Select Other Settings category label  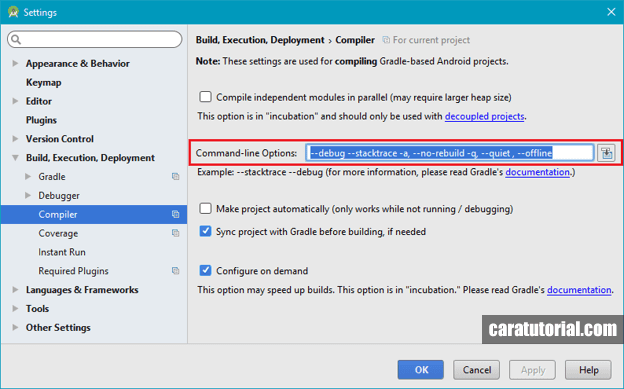coord(58,327)
